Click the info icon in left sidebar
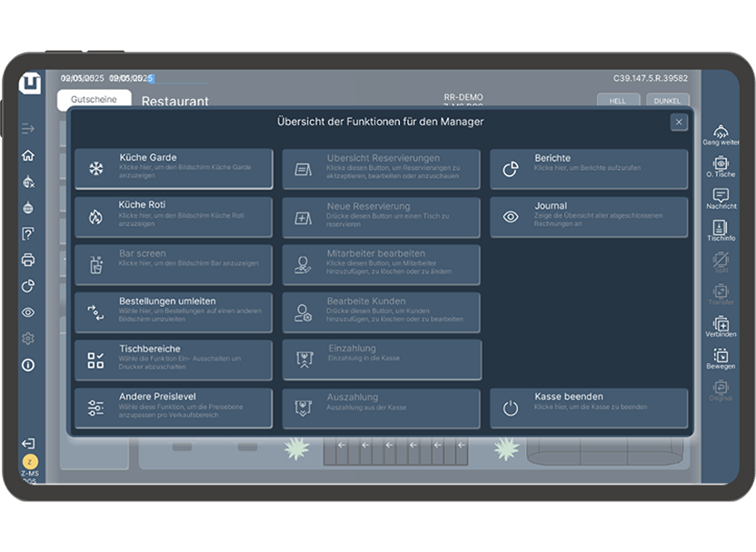 click(28, 365)
